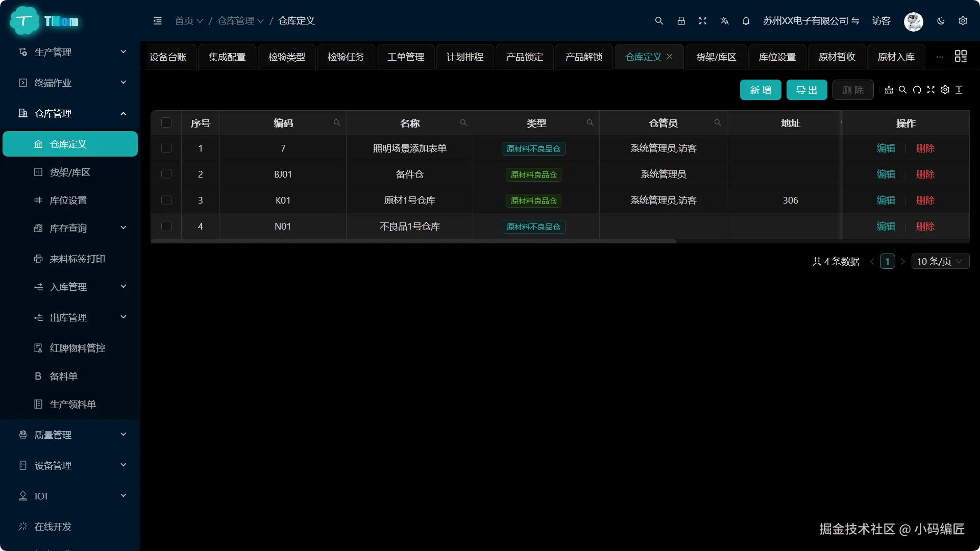Click the lock screen icon
The height and width of the screenshot is (551, 980).
click(681, 21)
